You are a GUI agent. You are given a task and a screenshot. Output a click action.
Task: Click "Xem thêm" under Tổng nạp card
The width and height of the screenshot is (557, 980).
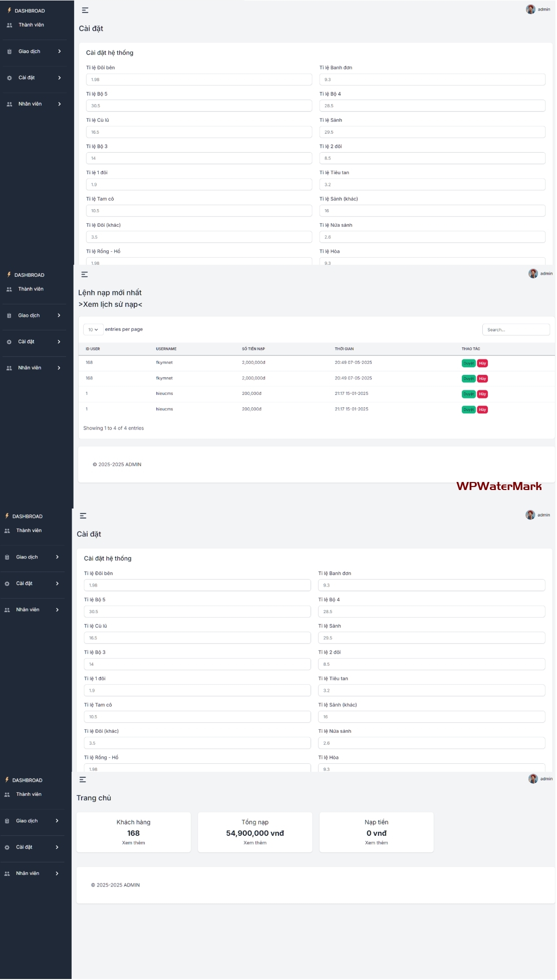(255, 843)
